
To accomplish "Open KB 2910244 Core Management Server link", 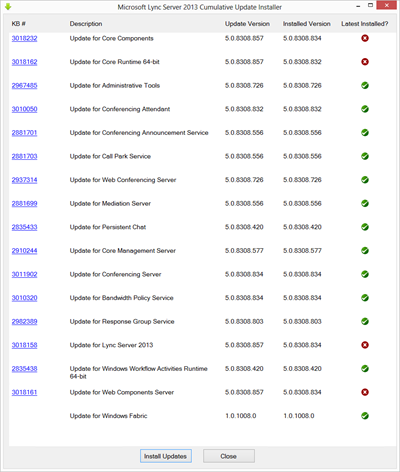I will (24, 251).
